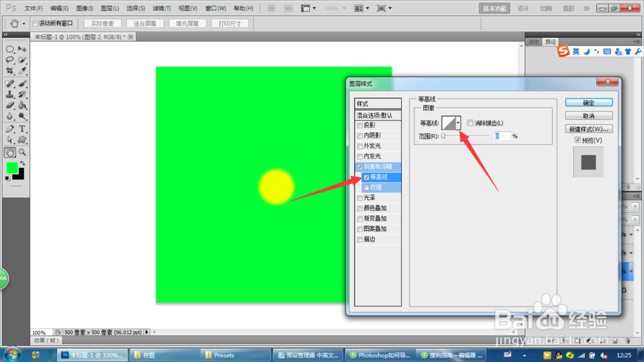Reset default foreground and background colors
The height and width of the screenshot is (362, 644).
pos(7,178)
